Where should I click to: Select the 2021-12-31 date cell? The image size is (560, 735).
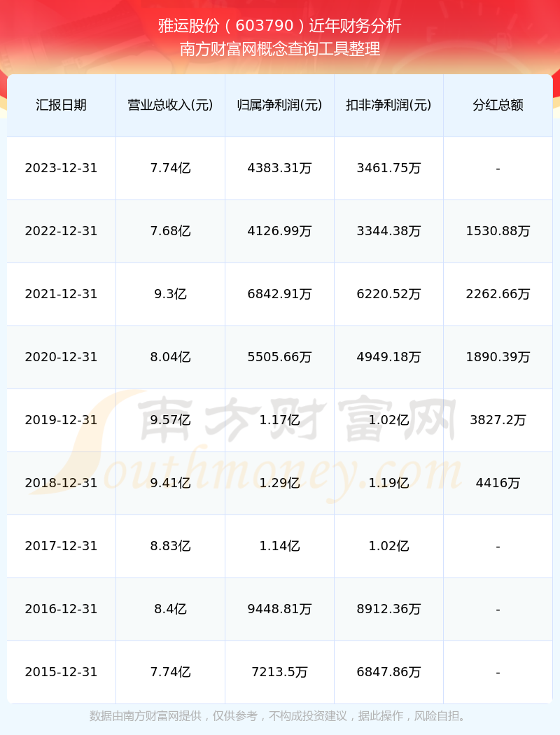coord(62,295)
